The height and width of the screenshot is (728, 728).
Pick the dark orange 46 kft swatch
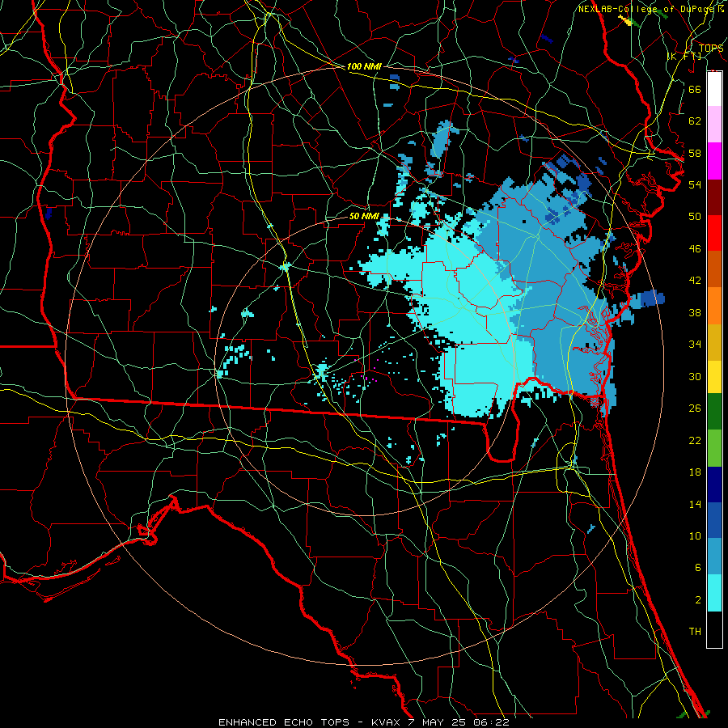pyautogui.click(x=714, y=269)
